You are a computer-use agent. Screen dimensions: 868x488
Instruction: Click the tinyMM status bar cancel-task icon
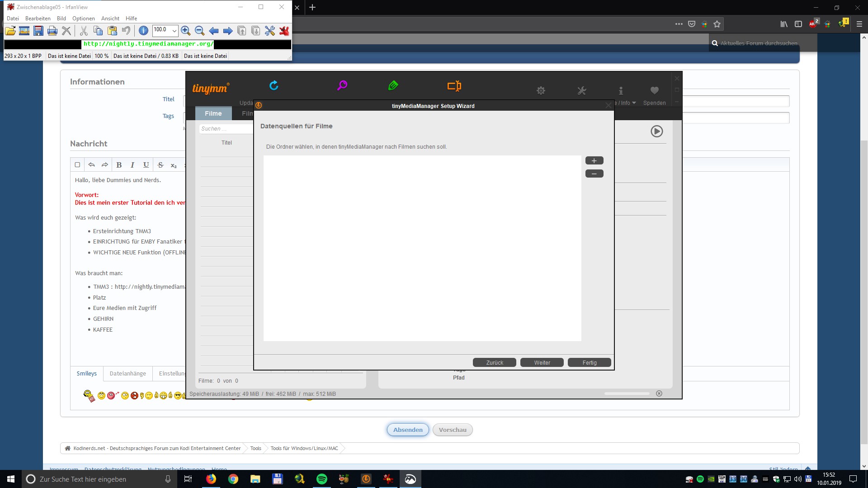(659, 394)
